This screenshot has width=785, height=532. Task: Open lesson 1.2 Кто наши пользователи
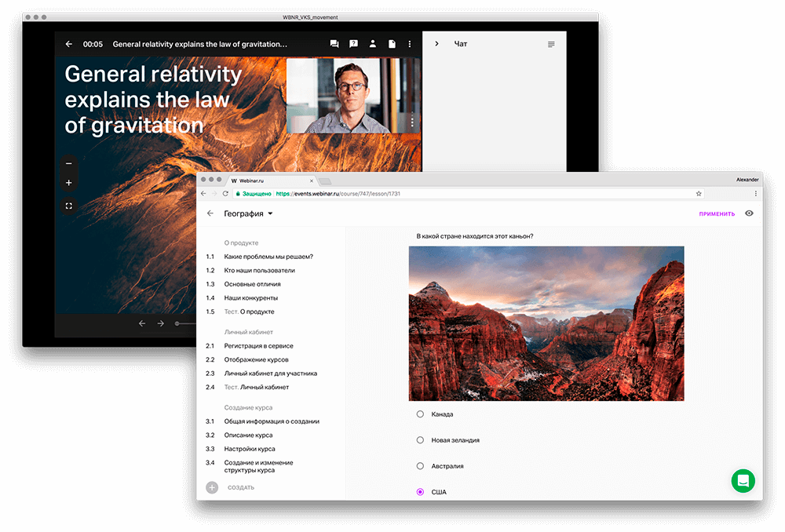(x=259, y=271)
